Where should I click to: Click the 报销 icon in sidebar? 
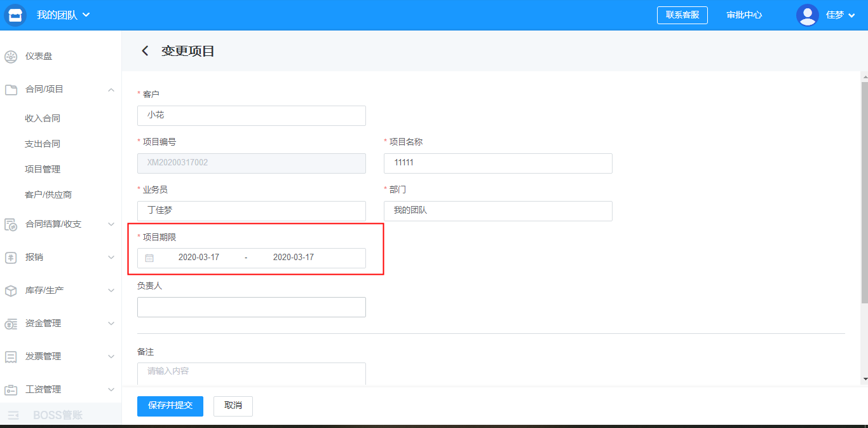click(x=11, y=258)
